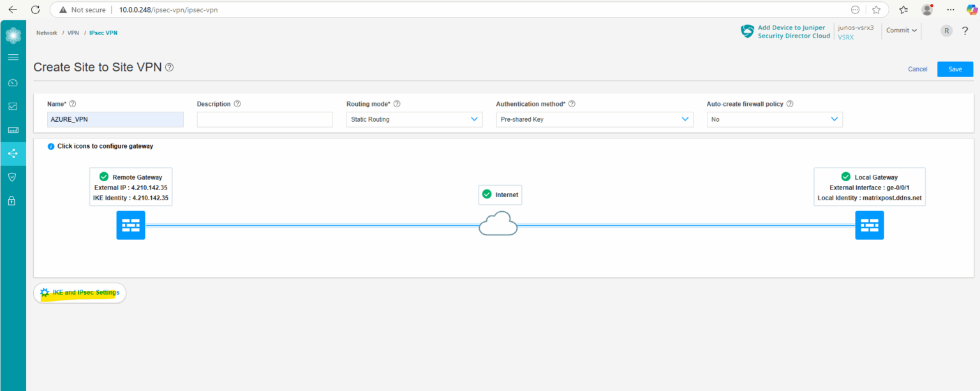
Task: Save the Site to Site VPN
Action: pyautogui.click(x=954, y=69)
